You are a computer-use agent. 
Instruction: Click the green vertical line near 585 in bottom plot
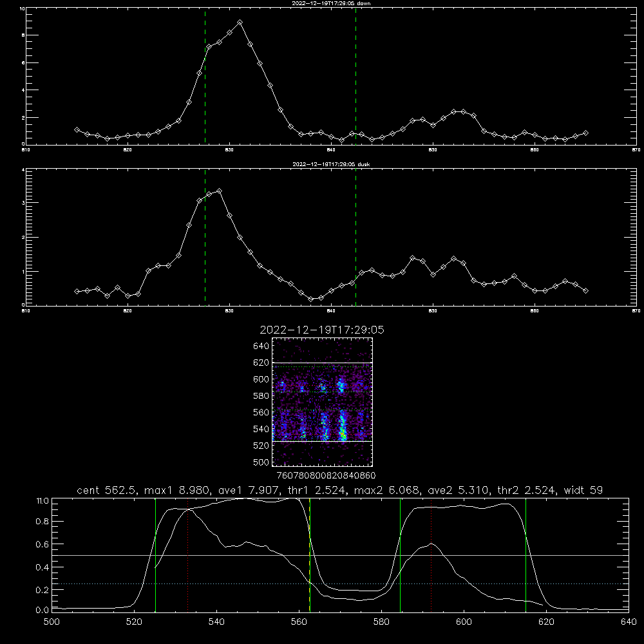pyautogui.click(x=400, y=554)
